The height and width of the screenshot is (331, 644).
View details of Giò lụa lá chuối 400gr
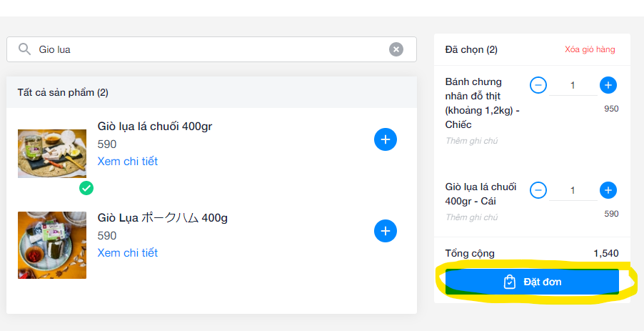pos(128,162)
